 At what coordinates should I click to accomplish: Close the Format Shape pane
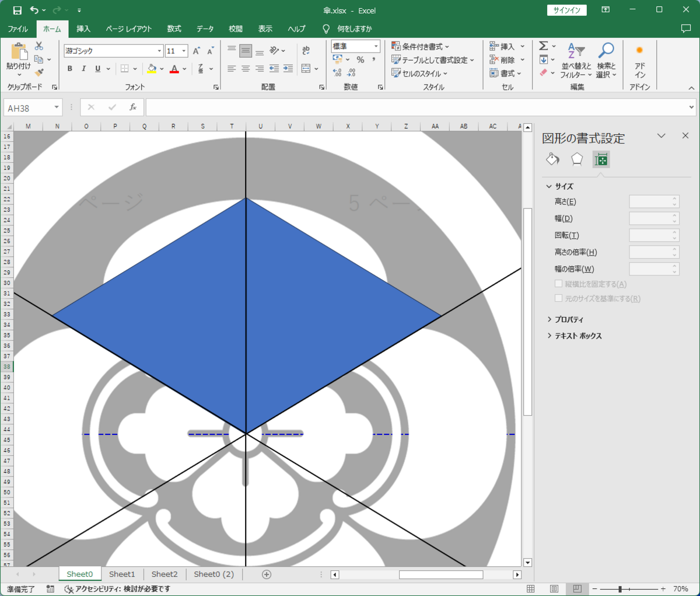click(x=685, y=135)
